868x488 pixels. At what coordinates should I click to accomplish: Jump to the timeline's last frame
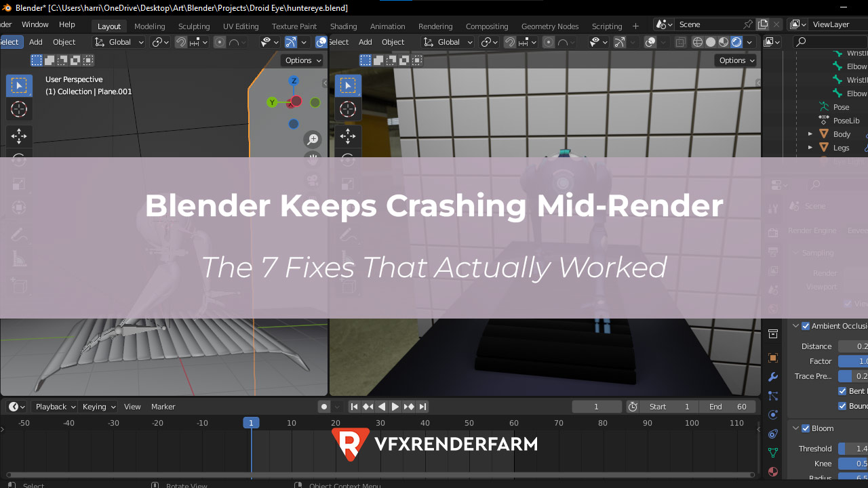point(422,407)
